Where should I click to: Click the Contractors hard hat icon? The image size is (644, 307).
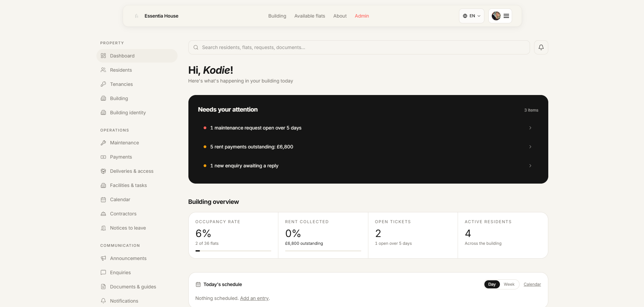click(103, 214)
